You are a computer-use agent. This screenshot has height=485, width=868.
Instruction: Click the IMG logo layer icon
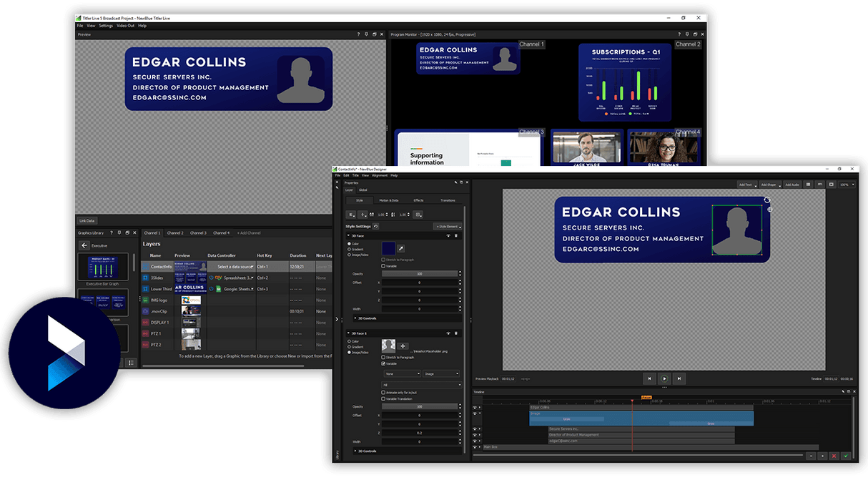[145, 300]
